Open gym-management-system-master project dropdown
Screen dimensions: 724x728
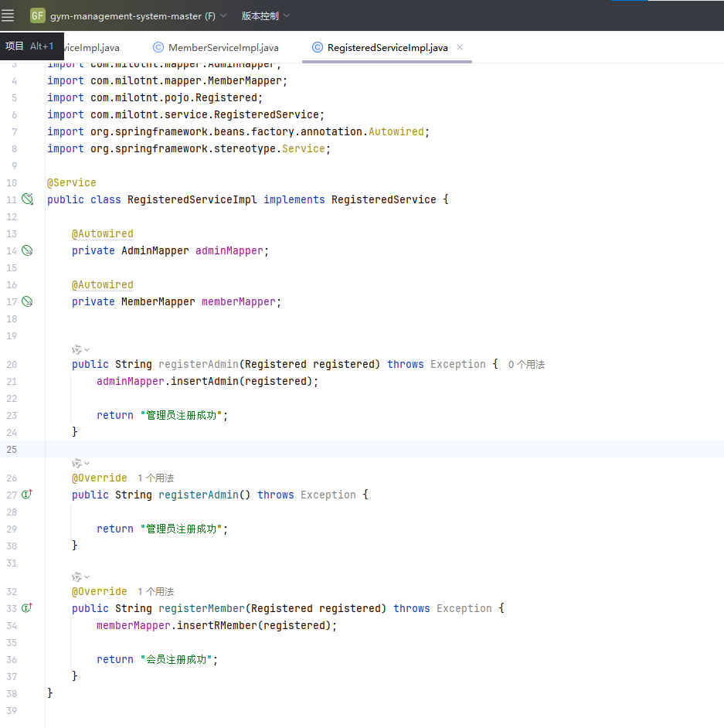click(x=138, y=15)
